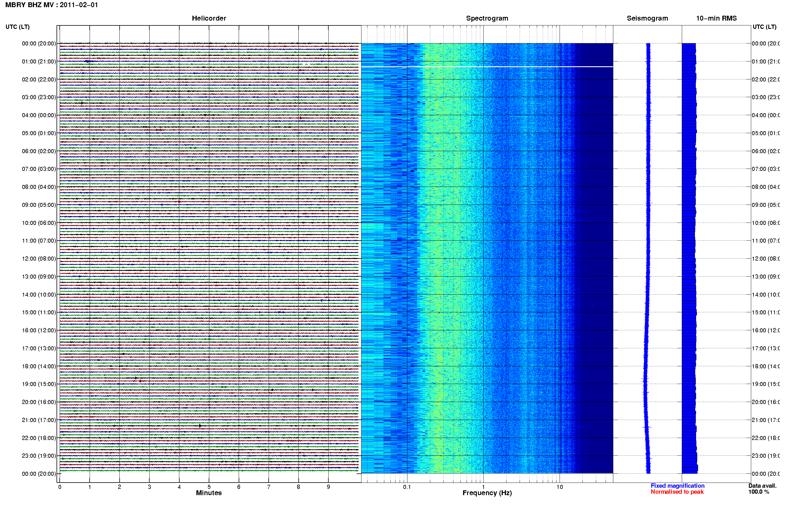
Task: Click the left 17:00 (13:00) time label
Action: 39,348
